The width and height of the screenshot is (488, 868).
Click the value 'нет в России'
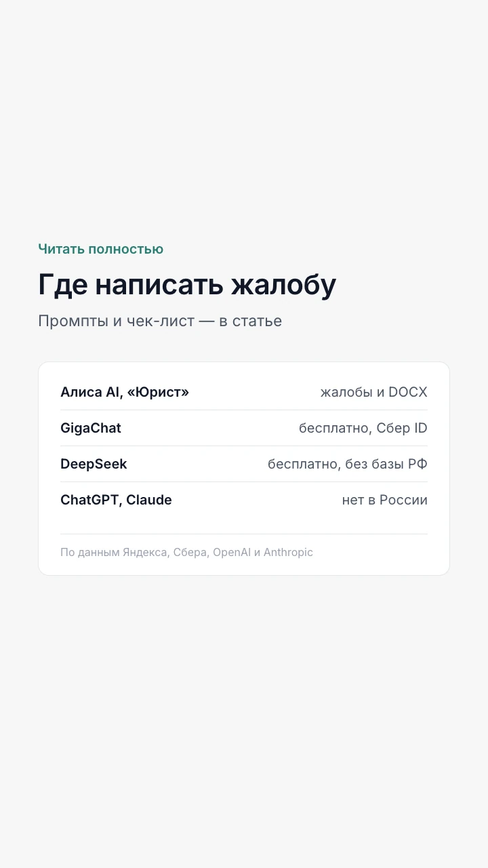pos(385,500)
